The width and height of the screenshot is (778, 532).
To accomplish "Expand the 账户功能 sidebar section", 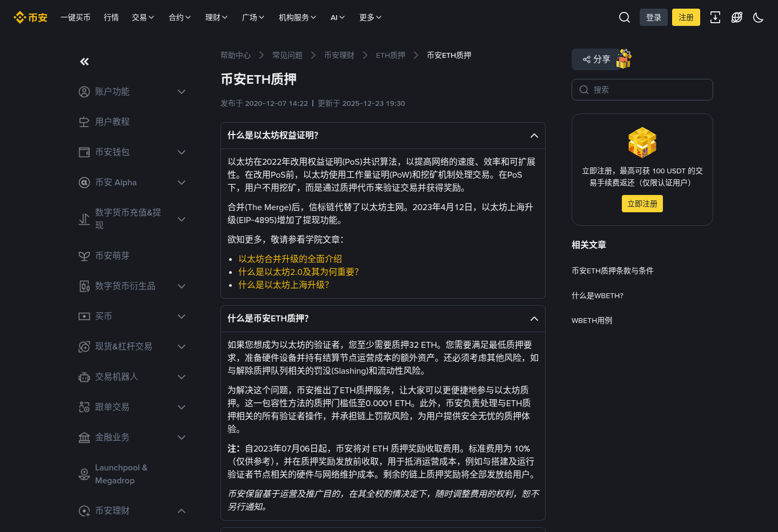I will point(182,92).
